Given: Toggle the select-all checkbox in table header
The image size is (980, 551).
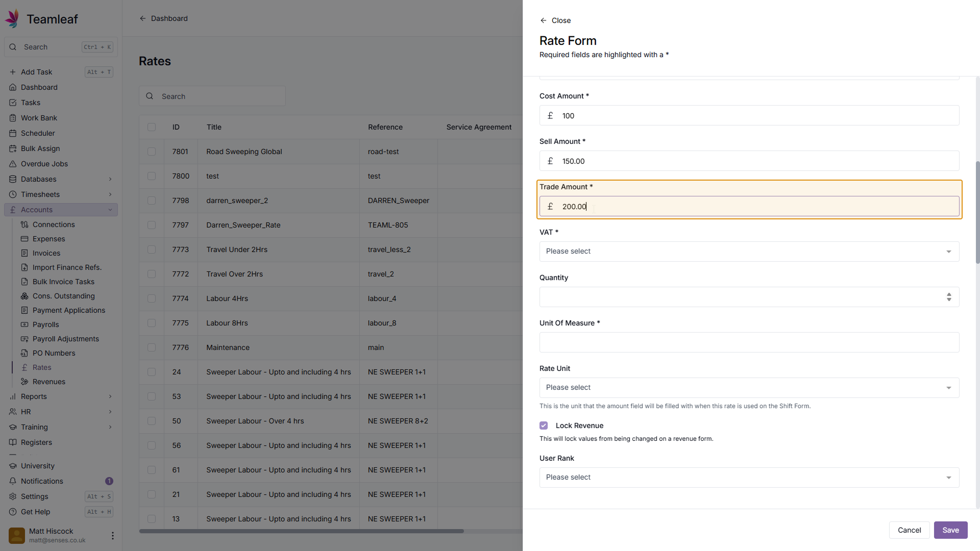Looking at the screenshot, I should (x=152, y=127).
